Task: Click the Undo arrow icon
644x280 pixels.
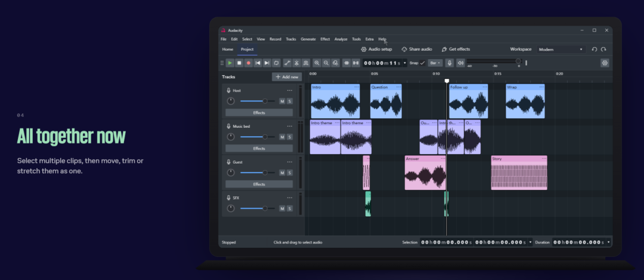Action: click(595, 50)
